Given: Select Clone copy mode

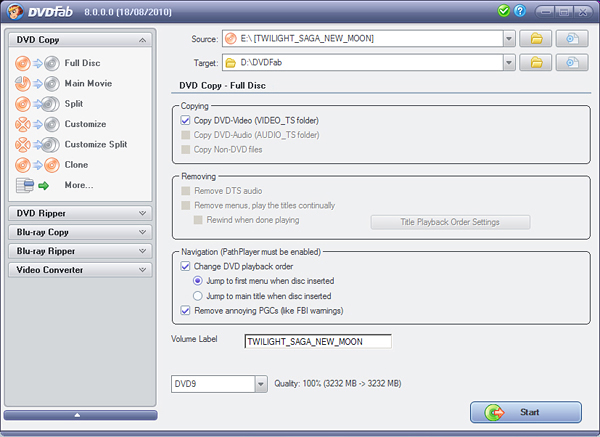Looking at the screenshot, I should 76,165.
